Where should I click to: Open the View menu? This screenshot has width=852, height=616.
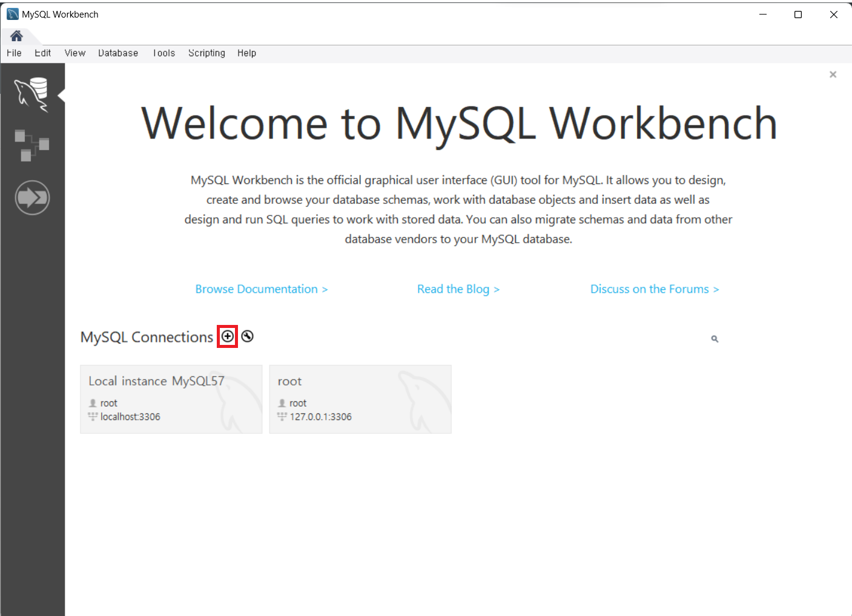(x=75, y=53)
